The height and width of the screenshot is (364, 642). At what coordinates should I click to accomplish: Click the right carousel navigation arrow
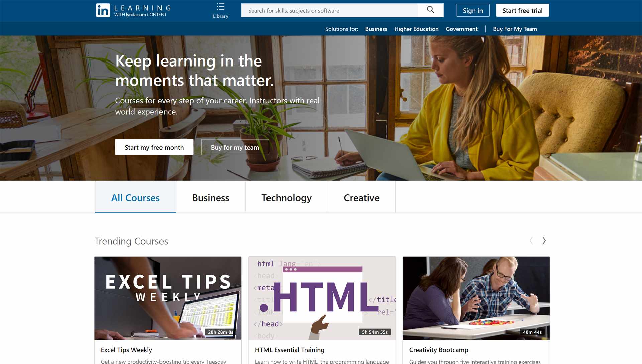544,241
